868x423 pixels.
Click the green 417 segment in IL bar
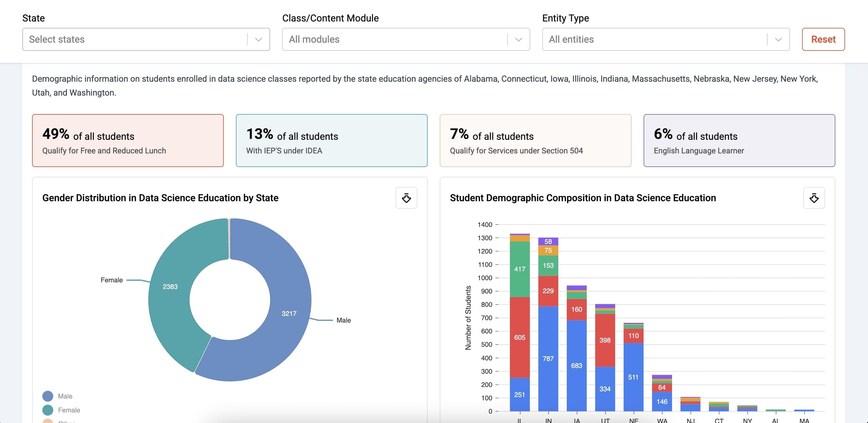pos(519,269)
